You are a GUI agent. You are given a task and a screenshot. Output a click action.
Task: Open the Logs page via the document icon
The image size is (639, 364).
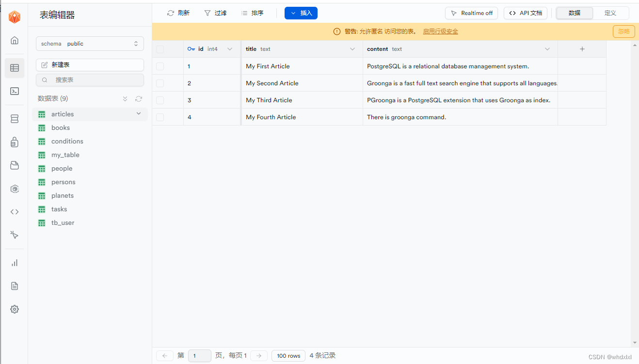14,285
